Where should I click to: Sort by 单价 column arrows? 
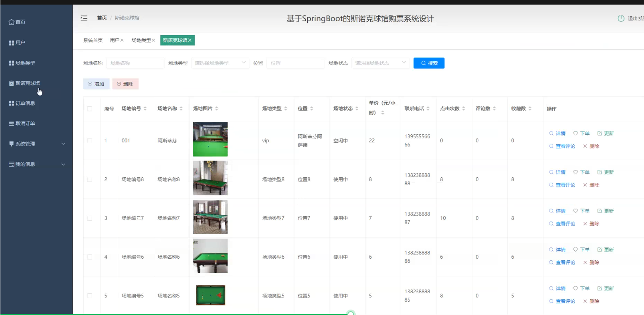point(382,113)
